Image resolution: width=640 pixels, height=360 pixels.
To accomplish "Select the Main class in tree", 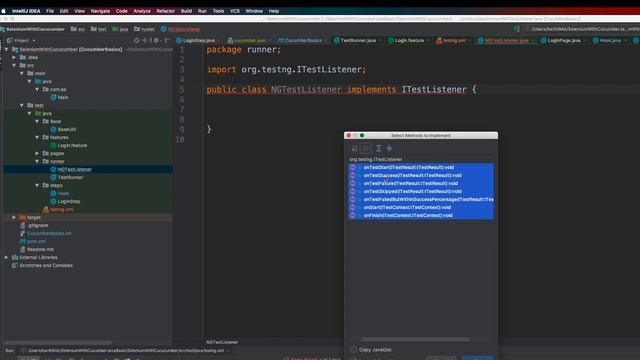I will [63, 98].
